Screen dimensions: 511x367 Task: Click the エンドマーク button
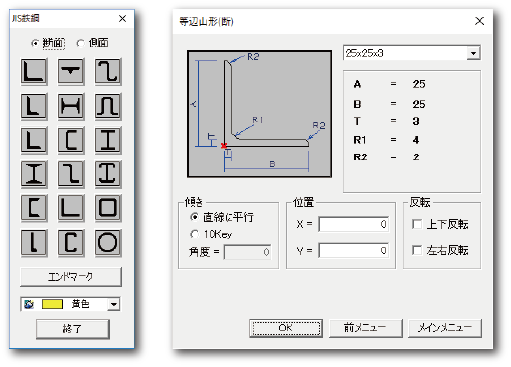71,277
